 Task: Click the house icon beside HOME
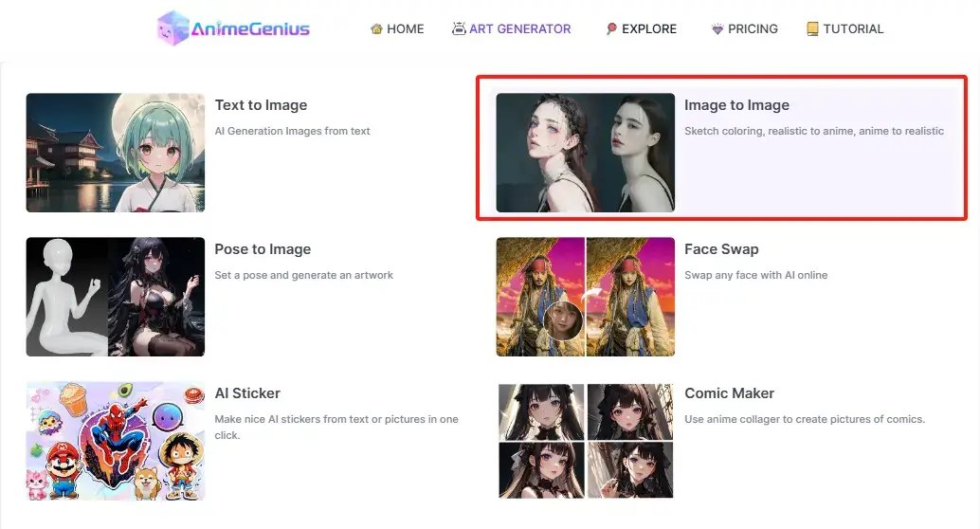(x=376, y=28)
